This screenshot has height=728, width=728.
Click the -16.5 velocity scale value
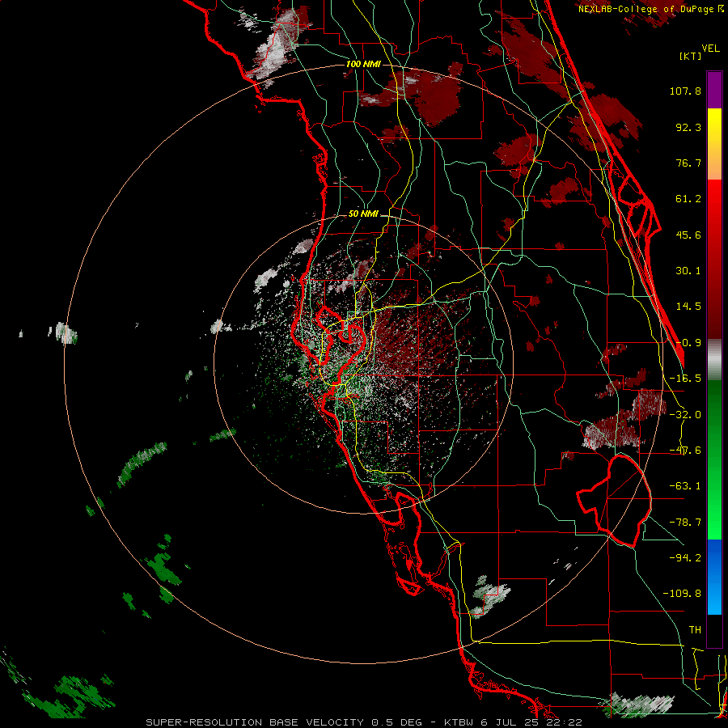[685, 379]
